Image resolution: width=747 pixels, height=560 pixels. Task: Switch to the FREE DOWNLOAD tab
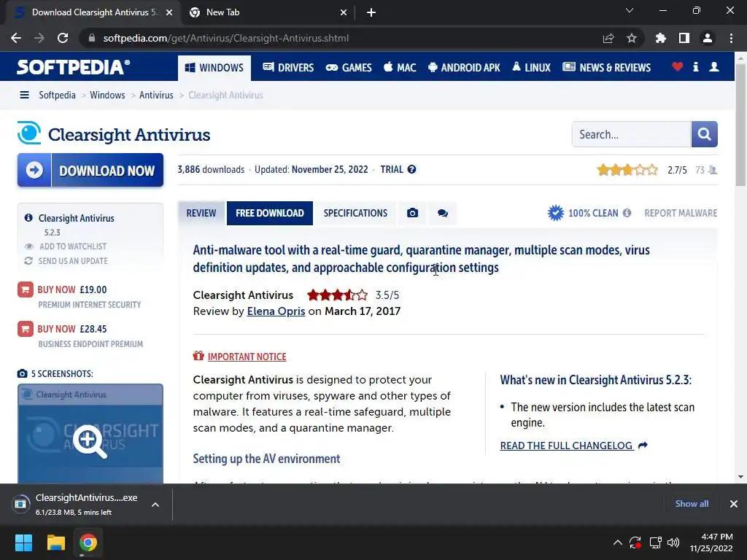(270, 213)
